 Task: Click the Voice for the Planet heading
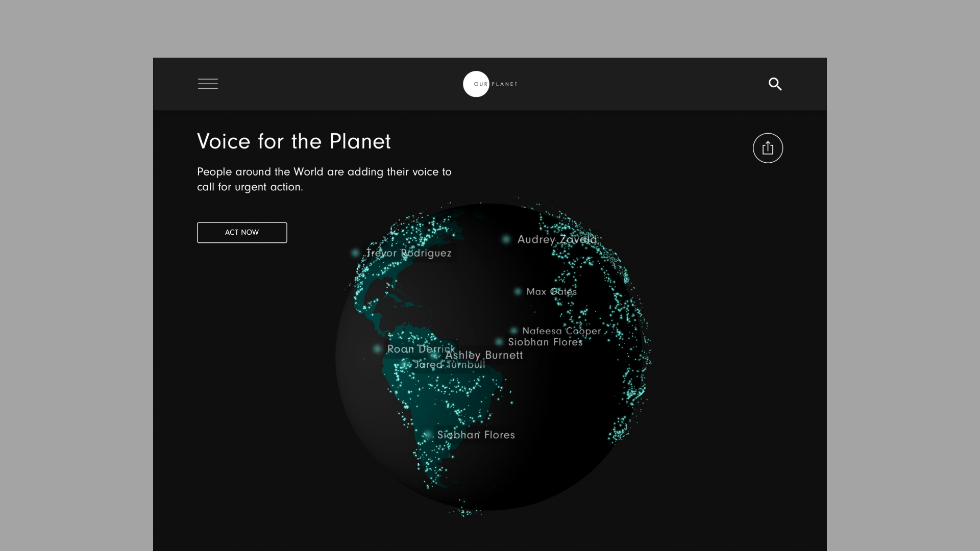point(293,142)
